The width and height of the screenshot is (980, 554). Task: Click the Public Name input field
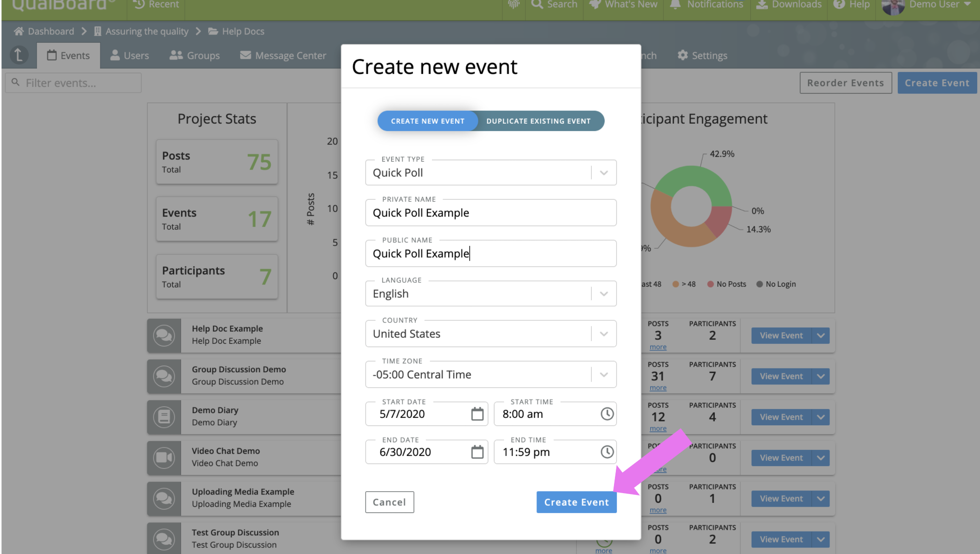(490, 254)
